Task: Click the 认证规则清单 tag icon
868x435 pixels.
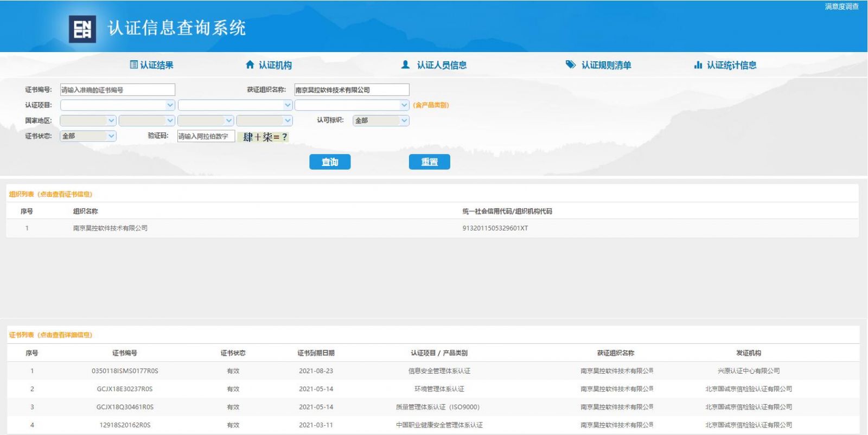Action: click(570, 65)
